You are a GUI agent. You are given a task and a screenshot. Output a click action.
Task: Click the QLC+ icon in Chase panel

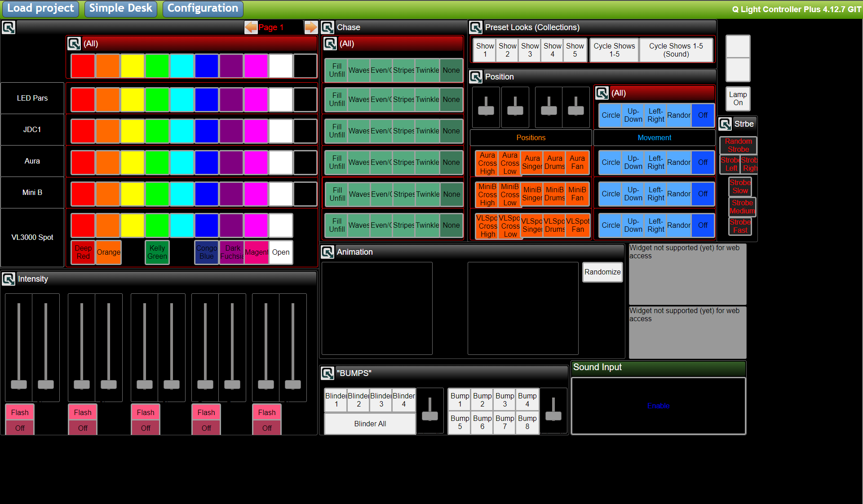(328, 27)
